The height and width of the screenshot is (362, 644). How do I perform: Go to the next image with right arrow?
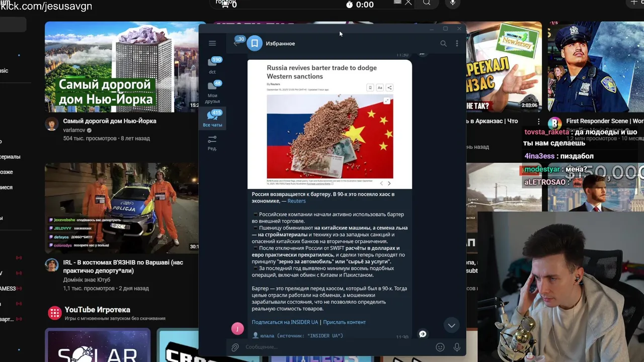[x=389, y=184]
